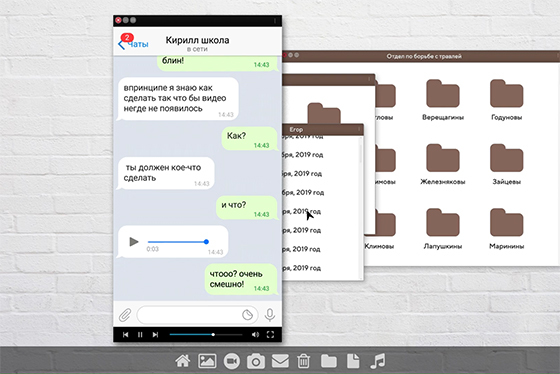Screen dimensions: 560x374
Task: Open the Верещагины folder
Action: 443,100
